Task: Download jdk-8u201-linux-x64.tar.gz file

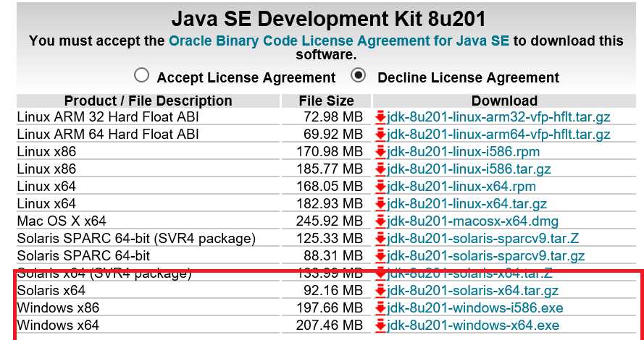Action: (x=467, y=204)
